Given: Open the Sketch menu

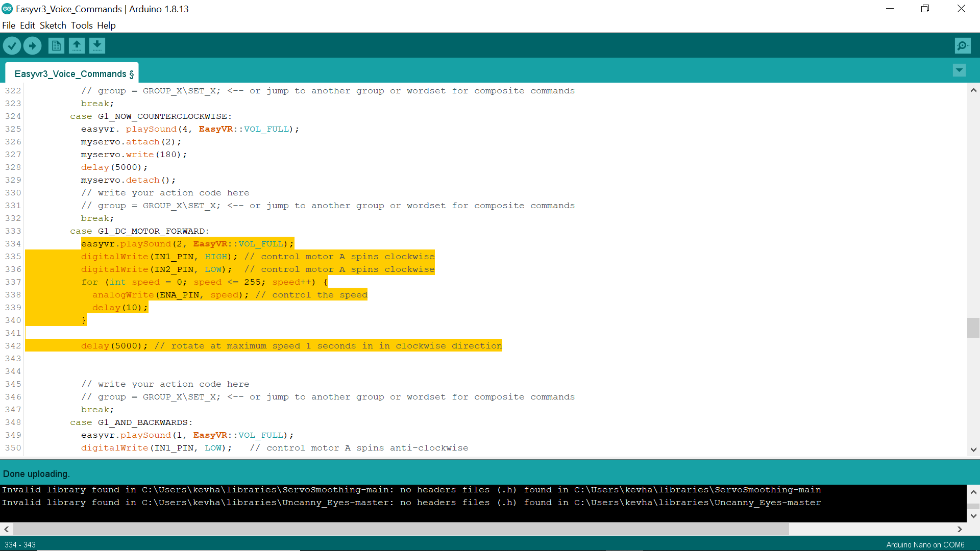Looking at the screenshot, I should click(53, 25).
